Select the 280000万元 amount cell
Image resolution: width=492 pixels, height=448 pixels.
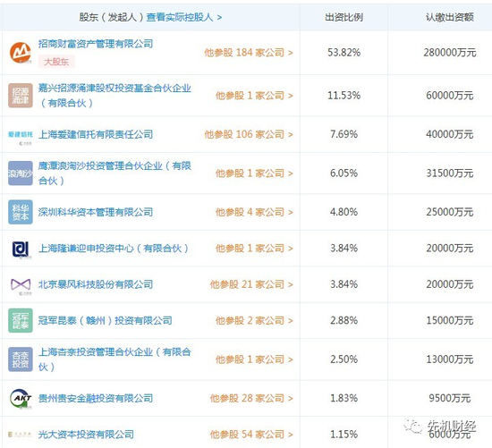450,53
